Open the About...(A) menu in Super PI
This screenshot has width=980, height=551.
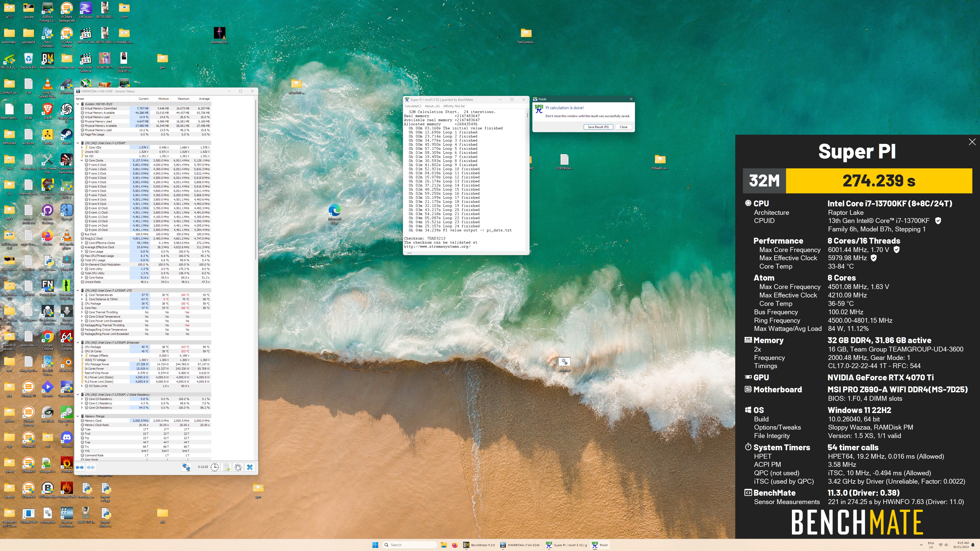click(432, 106)
